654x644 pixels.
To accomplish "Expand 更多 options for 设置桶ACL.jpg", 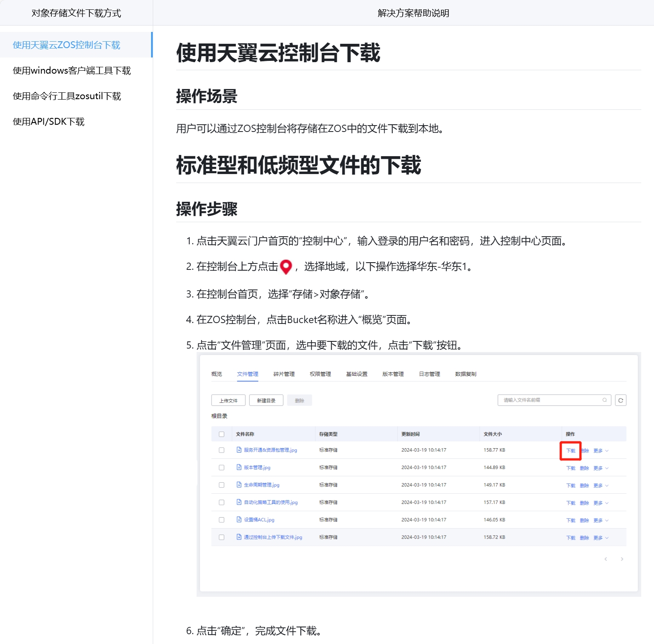I will 601,521.
